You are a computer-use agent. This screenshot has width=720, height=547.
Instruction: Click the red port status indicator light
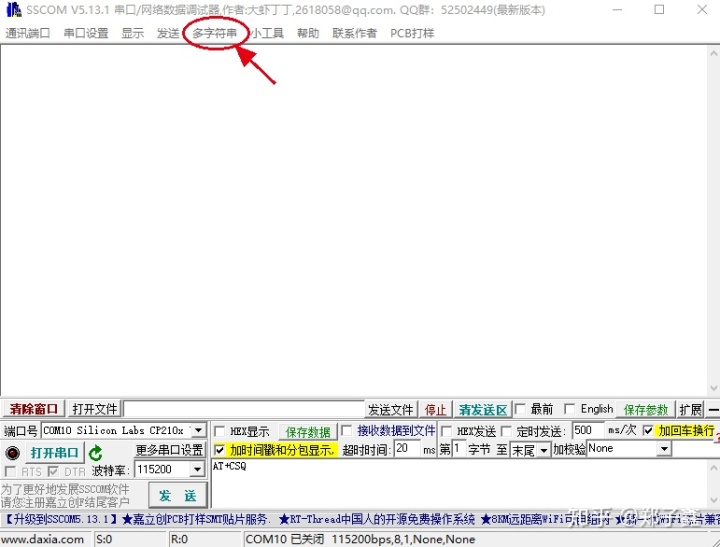[12, 453]
